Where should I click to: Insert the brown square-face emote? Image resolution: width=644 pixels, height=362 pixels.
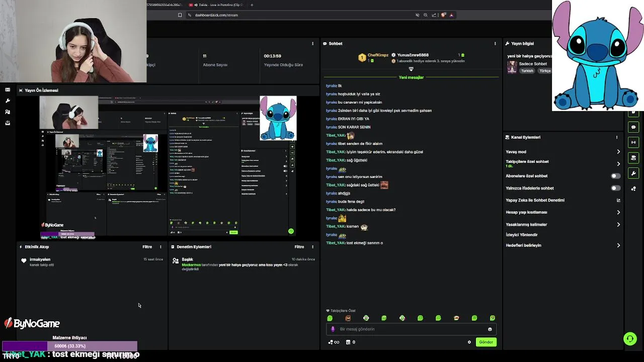tap(348, 318)
